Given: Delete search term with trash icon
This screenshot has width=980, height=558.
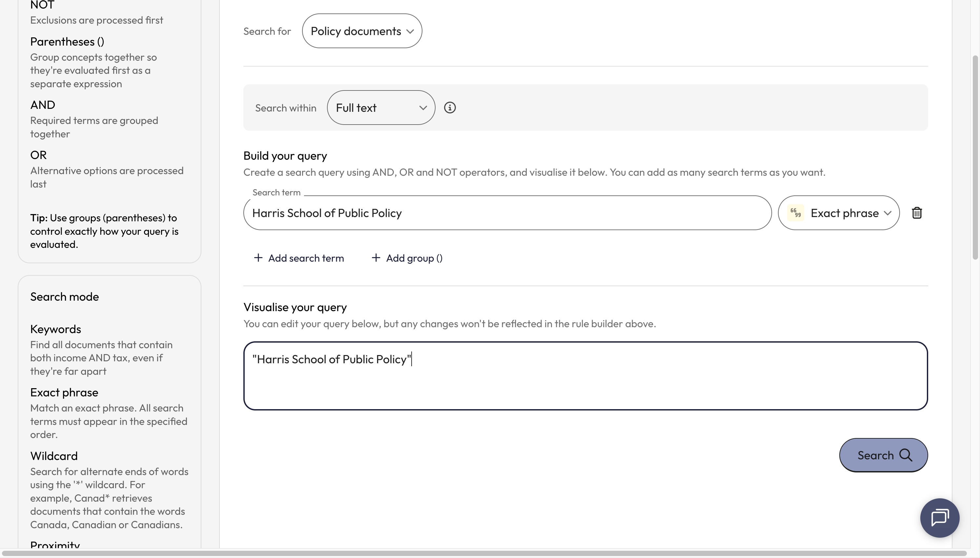Looking at the screenshot, I should (x=916, y=213).
